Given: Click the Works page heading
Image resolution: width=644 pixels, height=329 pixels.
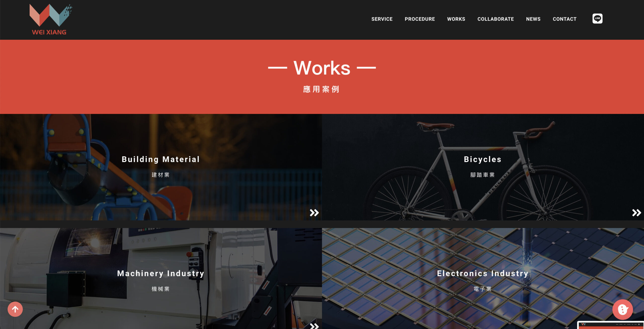Looking at the screenshot, I should [322, 68].
